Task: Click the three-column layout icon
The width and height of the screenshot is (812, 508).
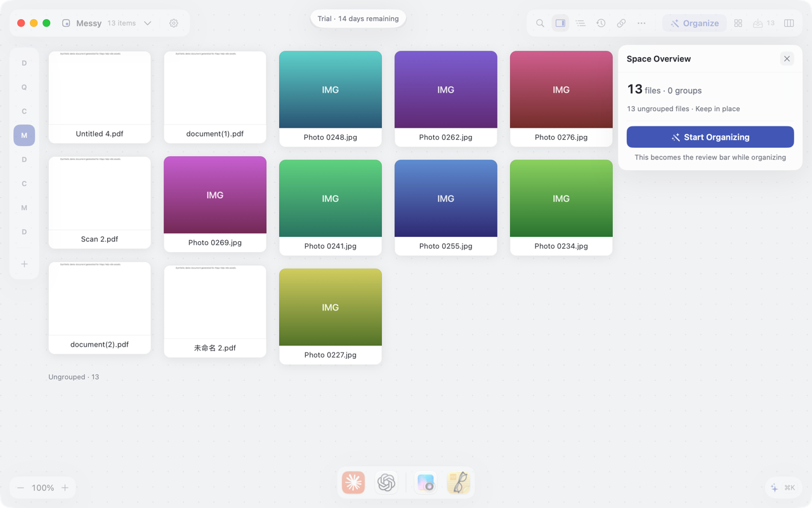Action: 789,23
